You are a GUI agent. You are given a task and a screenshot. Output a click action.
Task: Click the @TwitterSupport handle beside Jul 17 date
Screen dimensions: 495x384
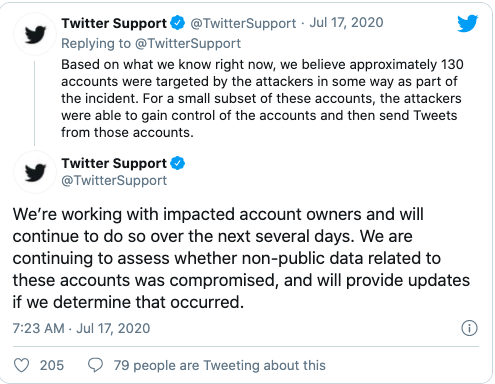pos(243,23)
